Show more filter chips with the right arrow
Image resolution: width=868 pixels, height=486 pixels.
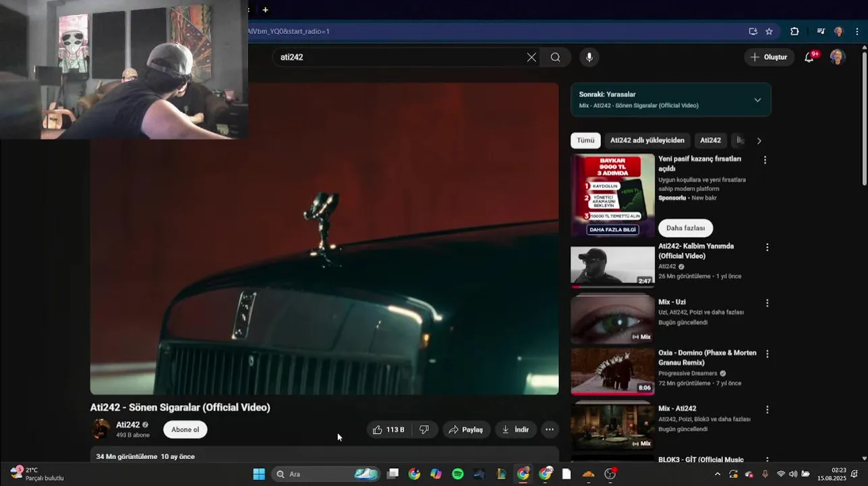click(759, 140)
